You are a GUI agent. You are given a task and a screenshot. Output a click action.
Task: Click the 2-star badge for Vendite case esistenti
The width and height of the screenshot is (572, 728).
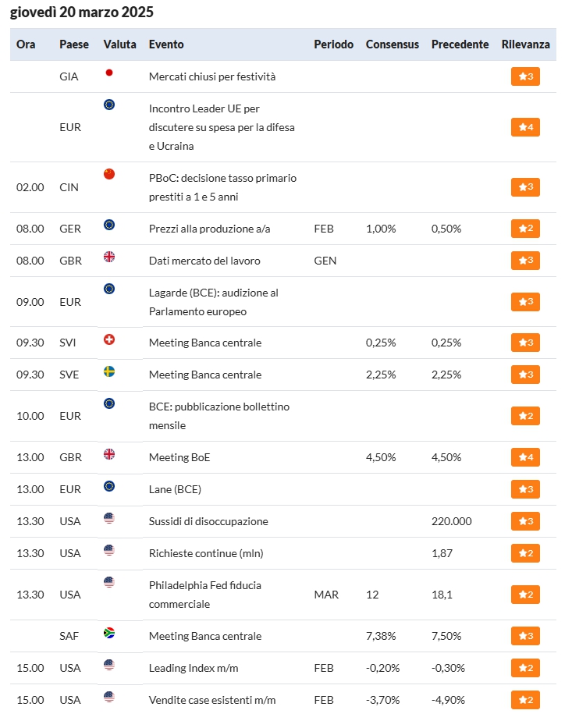(x=525, y=700)
